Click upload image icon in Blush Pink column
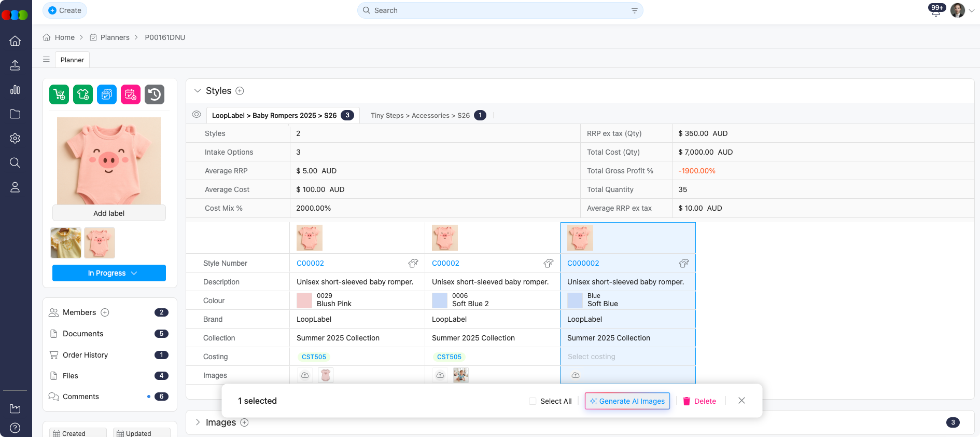Image resolution: width=980 pixels, height=437 pixels. click(x=305, y=375)
